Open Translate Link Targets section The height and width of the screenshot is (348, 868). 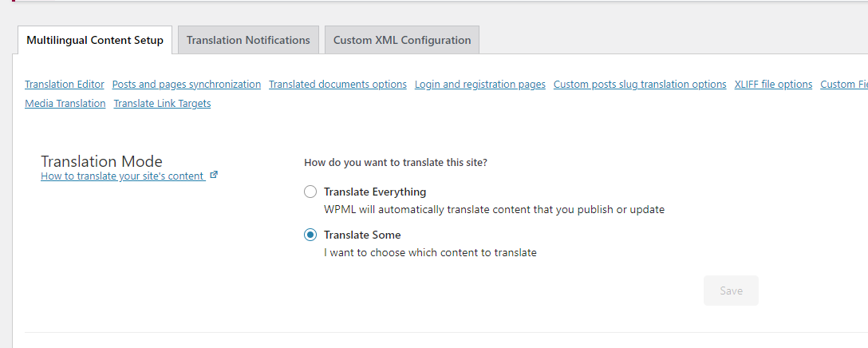coord(162,103)
